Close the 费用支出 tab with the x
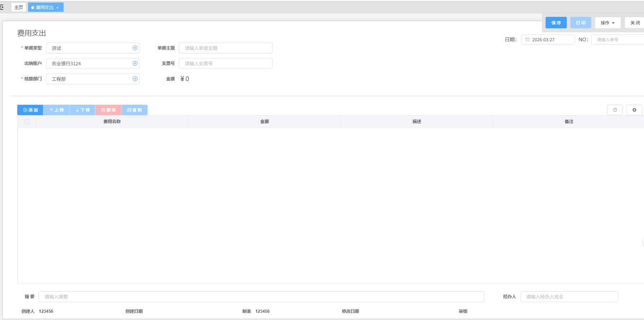Viewport: 644px width, 320px height. 57,8
